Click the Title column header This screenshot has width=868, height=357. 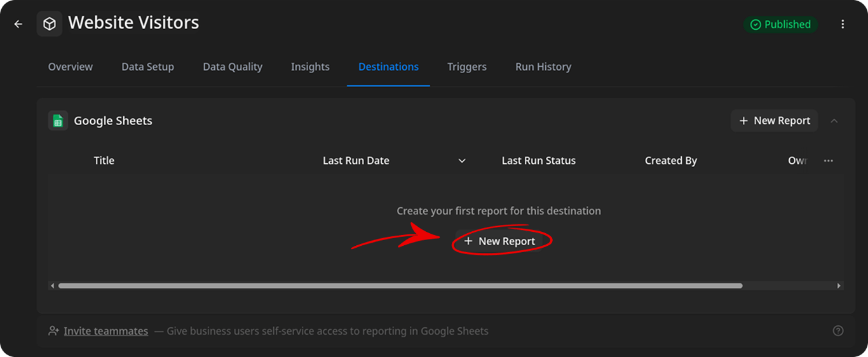(x=104, y=161)
